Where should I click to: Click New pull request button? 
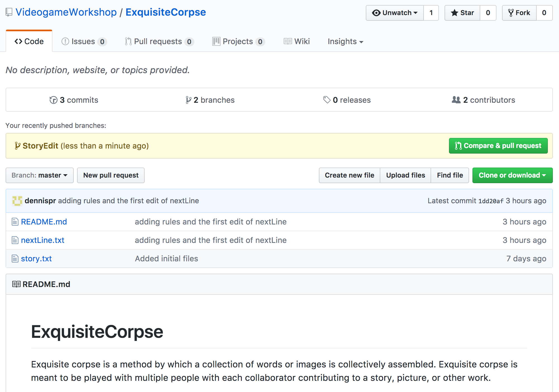coord(111,175)
